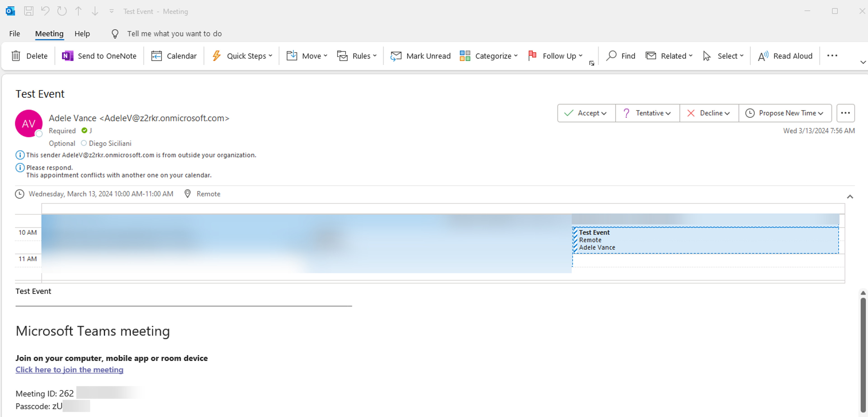Open the Follow Up flag dropdown
This screenshot has width=868, height=417.
click(555, 56)
